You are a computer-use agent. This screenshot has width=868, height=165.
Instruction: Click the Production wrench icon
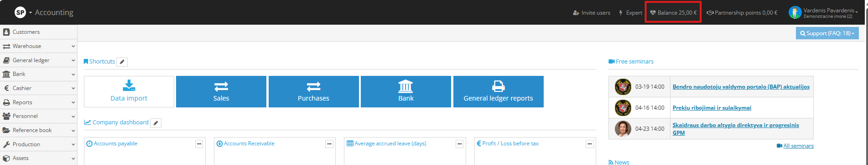6,144
